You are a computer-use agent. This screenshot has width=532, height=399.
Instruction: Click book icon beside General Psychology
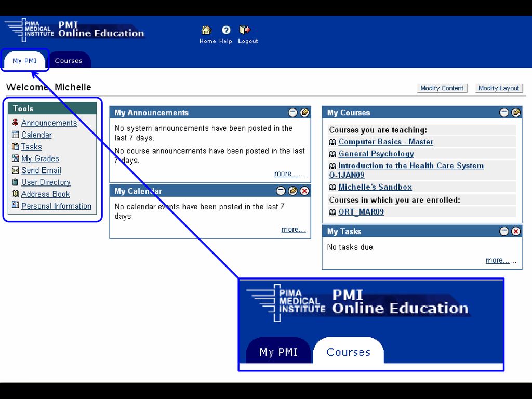point(332,154)
